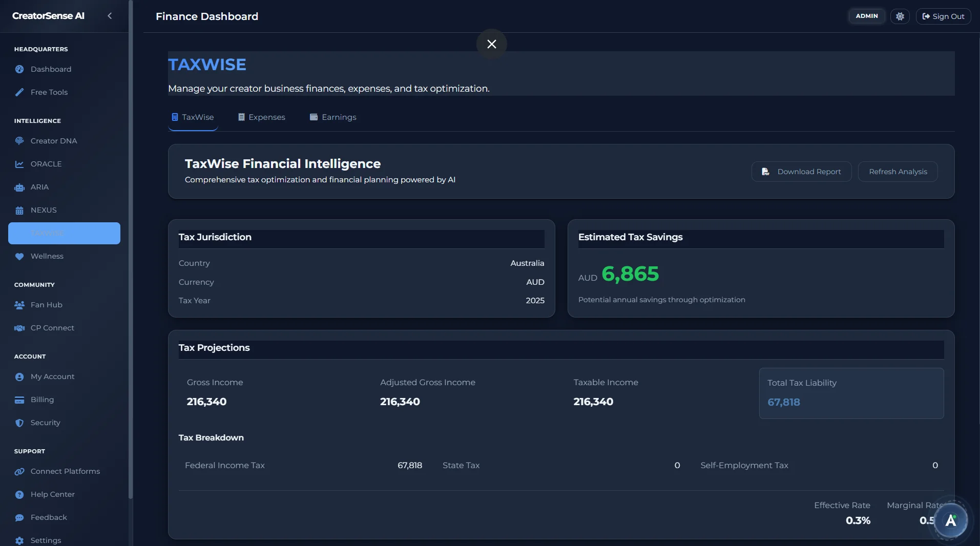Collapse the sidebar with the back chevron

tap(110, 16)
